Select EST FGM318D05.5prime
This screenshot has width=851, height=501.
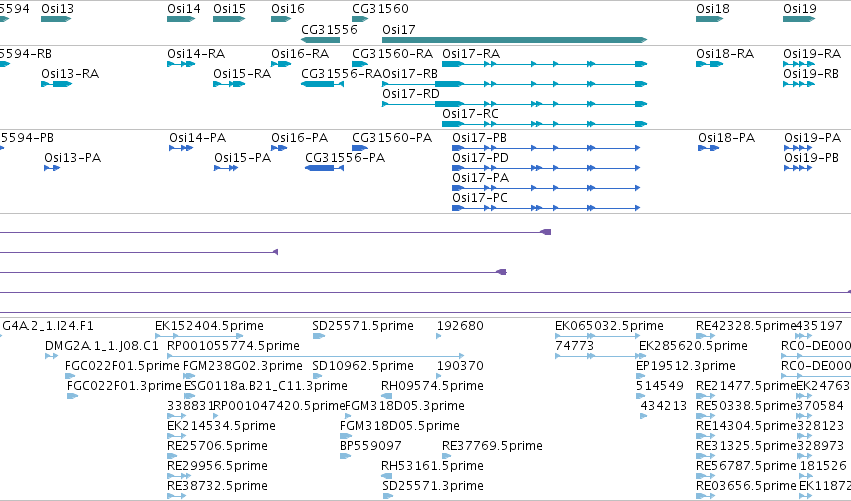tap(346, 436)
